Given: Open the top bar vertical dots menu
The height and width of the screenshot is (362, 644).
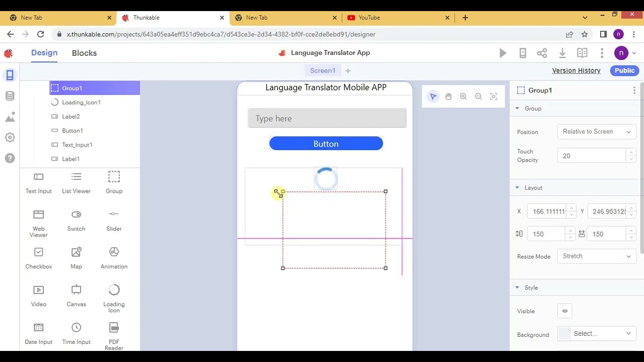Looking at the screenshot, I should [602, 53].
